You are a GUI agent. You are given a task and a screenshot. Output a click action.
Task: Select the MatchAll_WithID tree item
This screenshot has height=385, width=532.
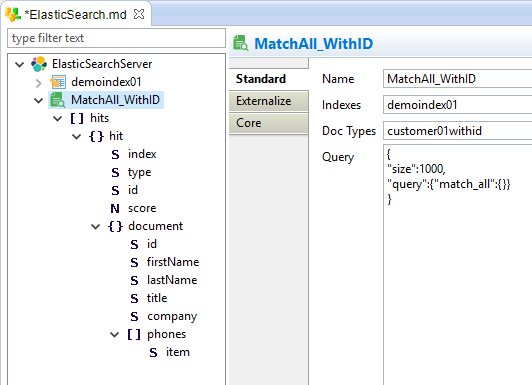[115, 100]
